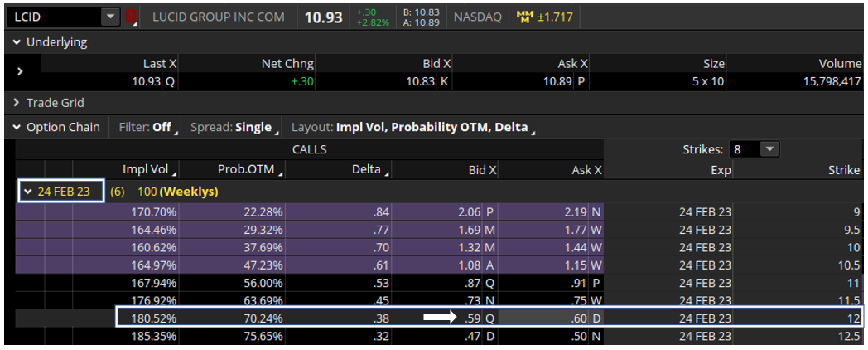
Task: Click the underlying bid 10.83 K
Action: (x=428, y=82)
